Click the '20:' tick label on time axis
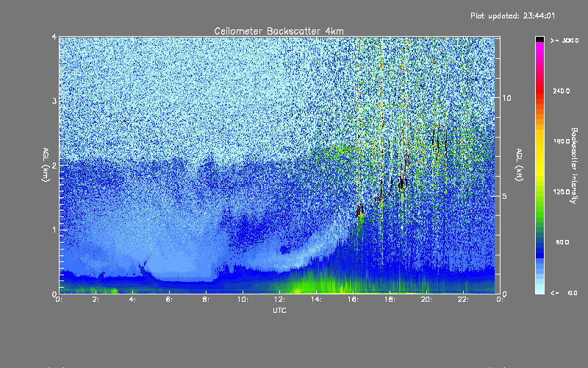This screenshot has width=588, height=368. [x=426, y=300]
